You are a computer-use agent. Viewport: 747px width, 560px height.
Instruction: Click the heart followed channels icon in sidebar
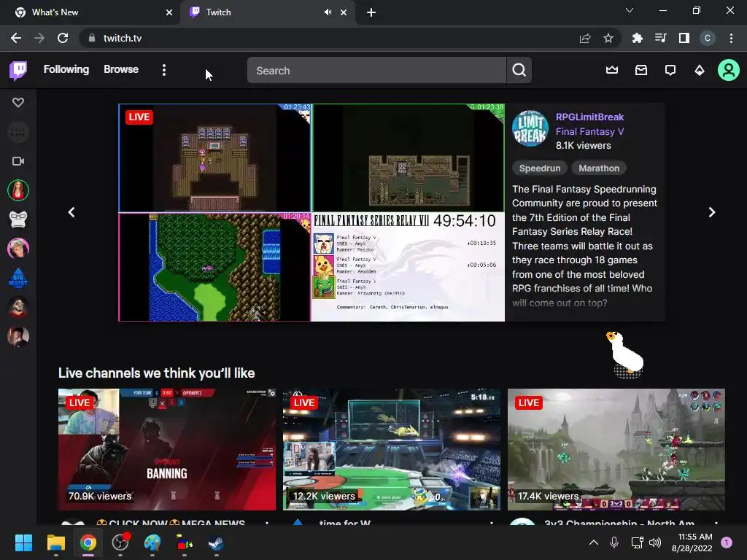18,102
